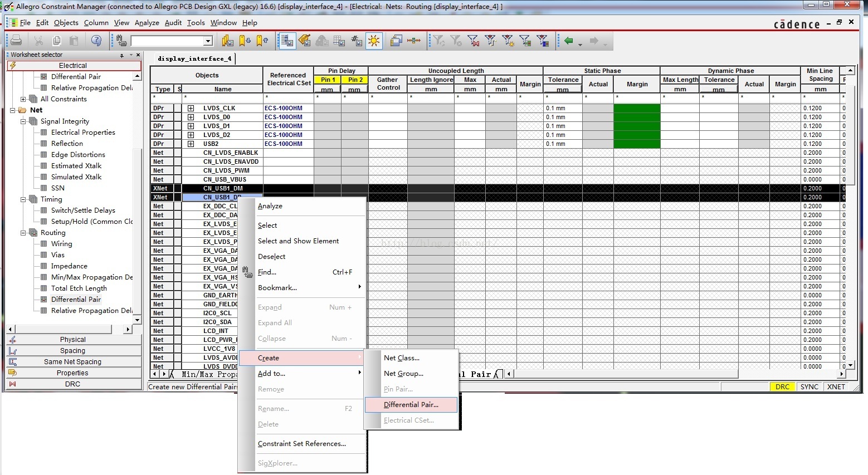Choose Net Class... in Create submenu
Screen dimensions: 868x475
(x=402, y=358)
